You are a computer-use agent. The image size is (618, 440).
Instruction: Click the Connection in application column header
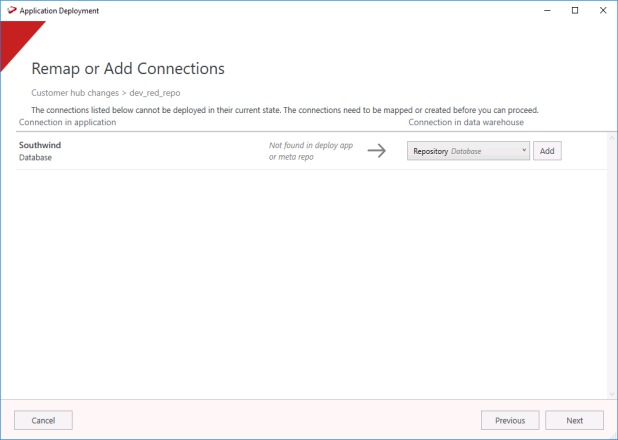click(x=67, y=122)
